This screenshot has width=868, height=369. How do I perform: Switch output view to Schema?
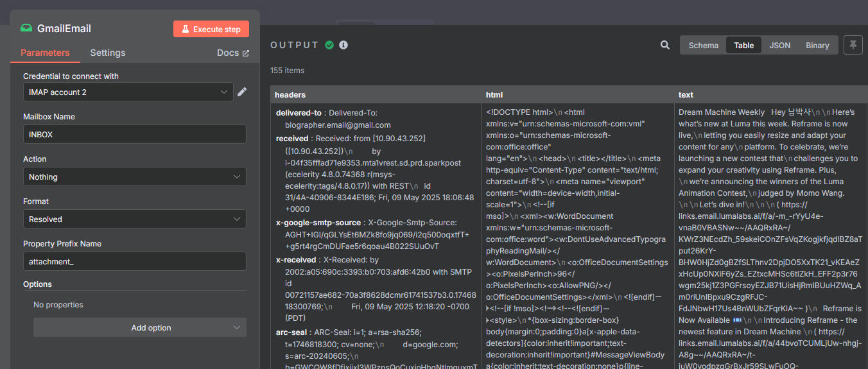[x=704, y=45]
